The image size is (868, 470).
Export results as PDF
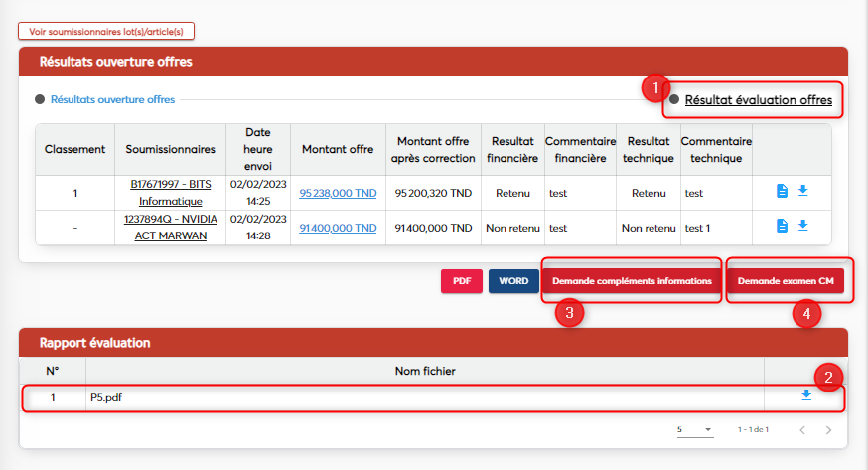(x=461, y=281)
